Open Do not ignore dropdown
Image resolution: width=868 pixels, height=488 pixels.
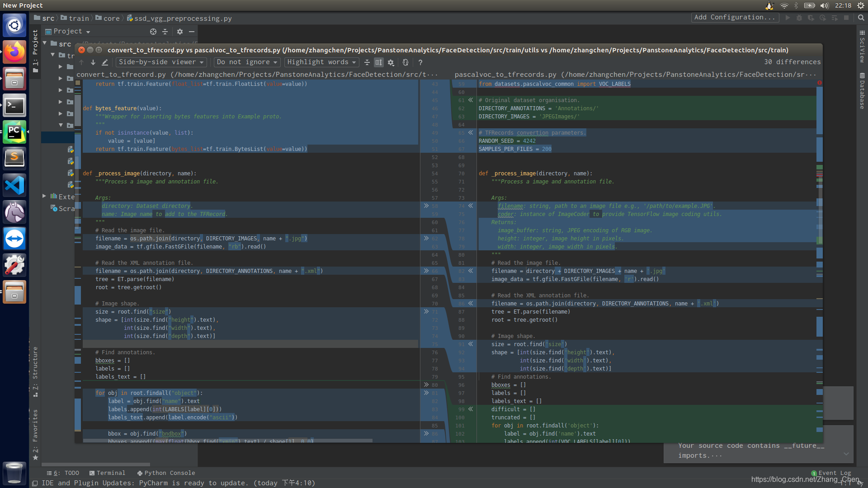pos(246,62)
